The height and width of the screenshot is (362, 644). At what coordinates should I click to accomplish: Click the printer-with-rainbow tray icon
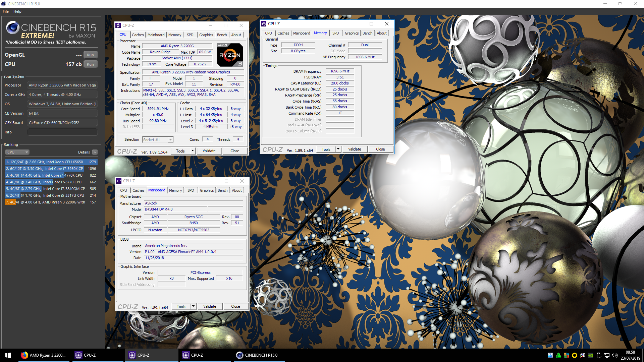tap(583, 355)
